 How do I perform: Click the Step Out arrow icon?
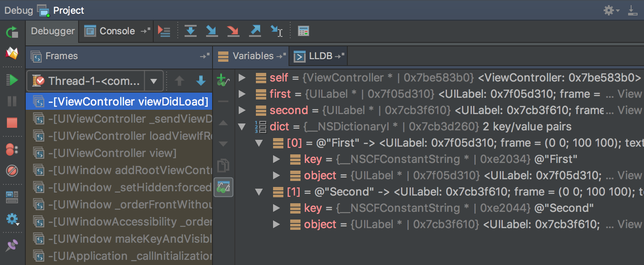point(255,31)
